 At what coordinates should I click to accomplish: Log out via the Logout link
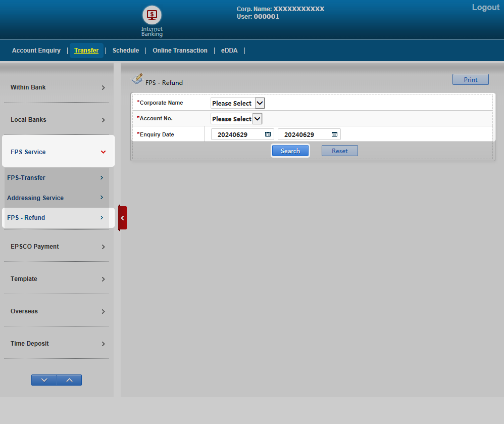point(485,8)
